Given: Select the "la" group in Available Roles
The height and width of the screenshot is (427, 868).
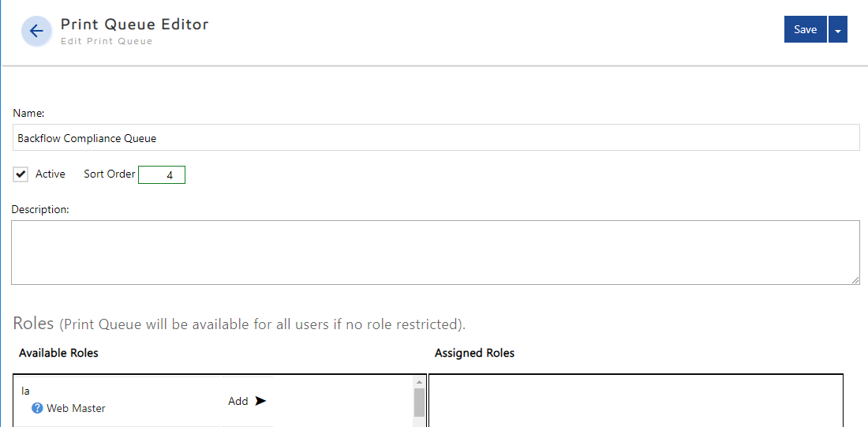Looking at the screenshot, I should coord(26,391).
